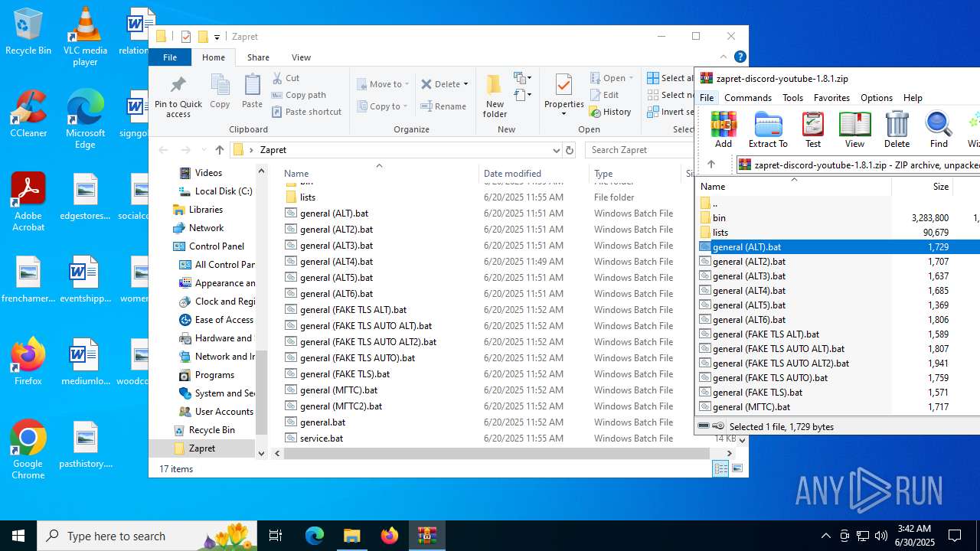Show hidden system tray icons
Viewport: 980px width, 551px height.
[x=825, y=536]
